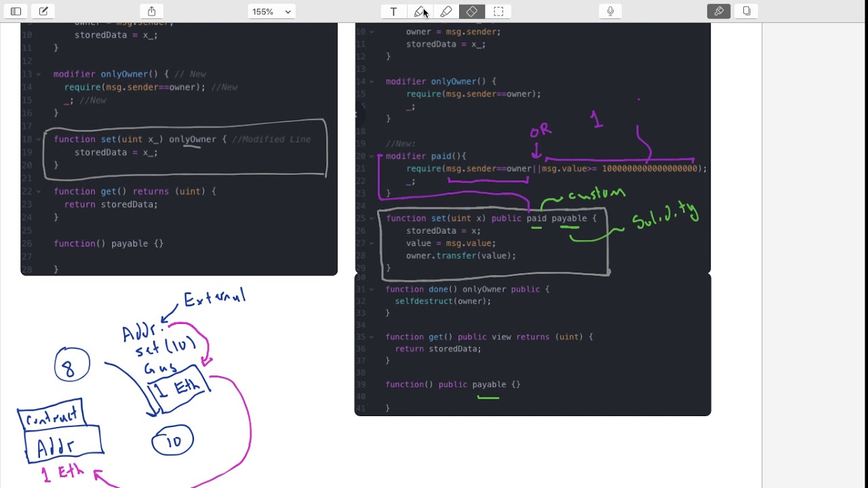Screen dimensions: 868x488
Task: Select the Eraser tool
Action: tap(472, 12)
